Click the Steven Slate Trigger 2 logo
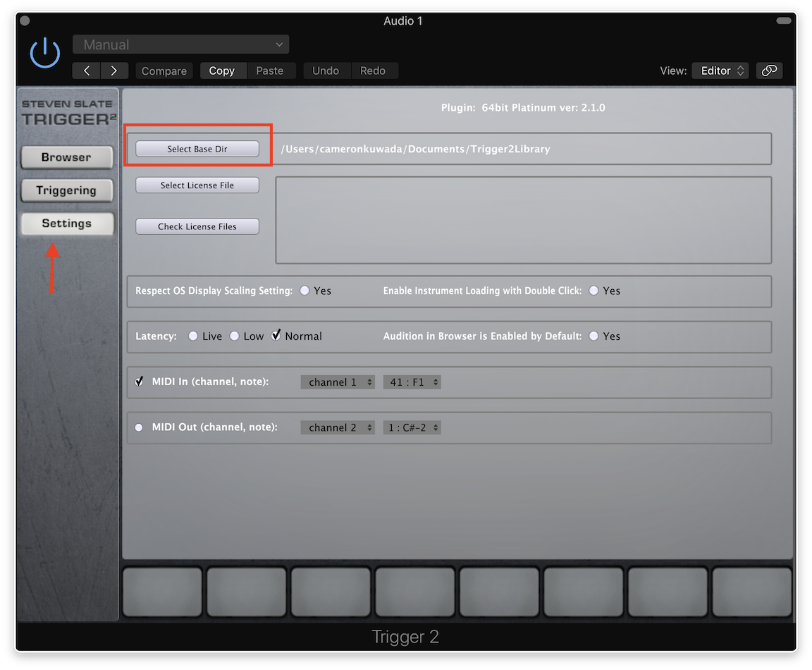 pyautogui.click(x=68, y=113)
